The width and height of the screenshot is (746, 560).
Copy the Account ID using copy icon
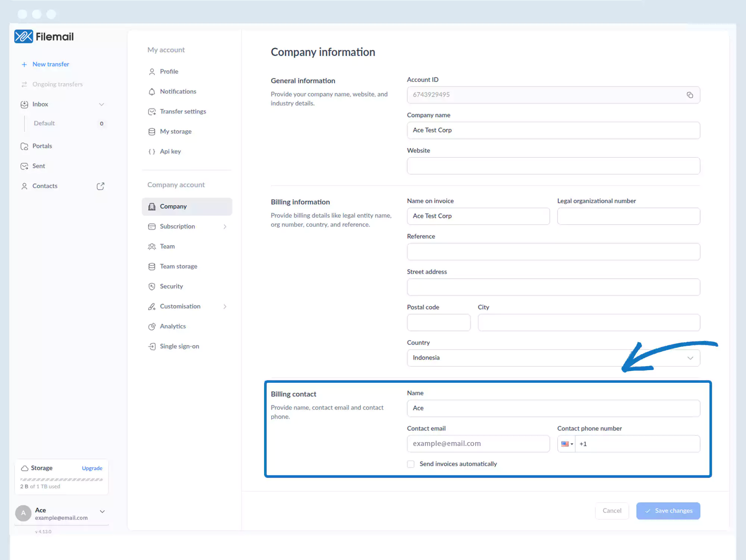(x=690, y=95)
